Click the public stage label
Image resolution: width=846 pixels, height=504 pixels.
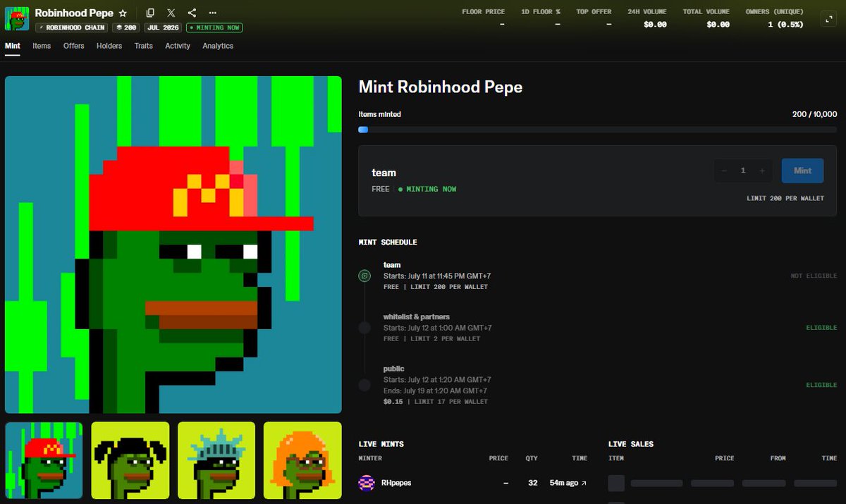point(394,369)
